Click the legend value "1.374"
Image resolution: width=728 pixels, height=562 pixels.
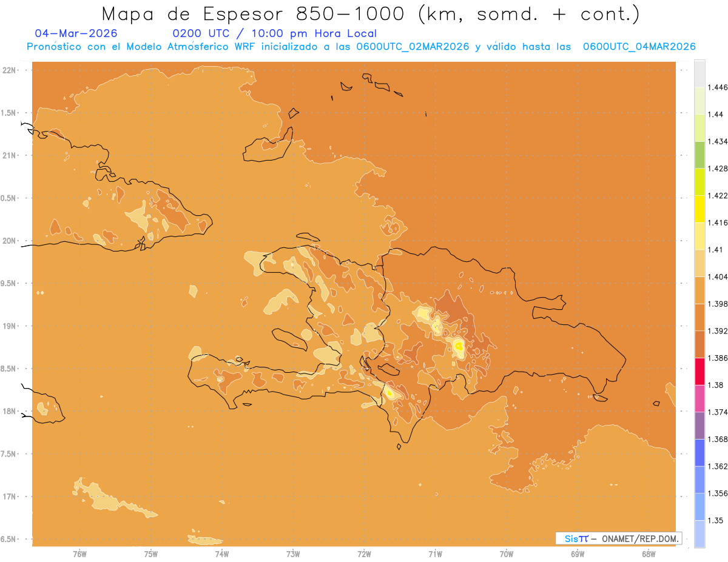(718, 412)
